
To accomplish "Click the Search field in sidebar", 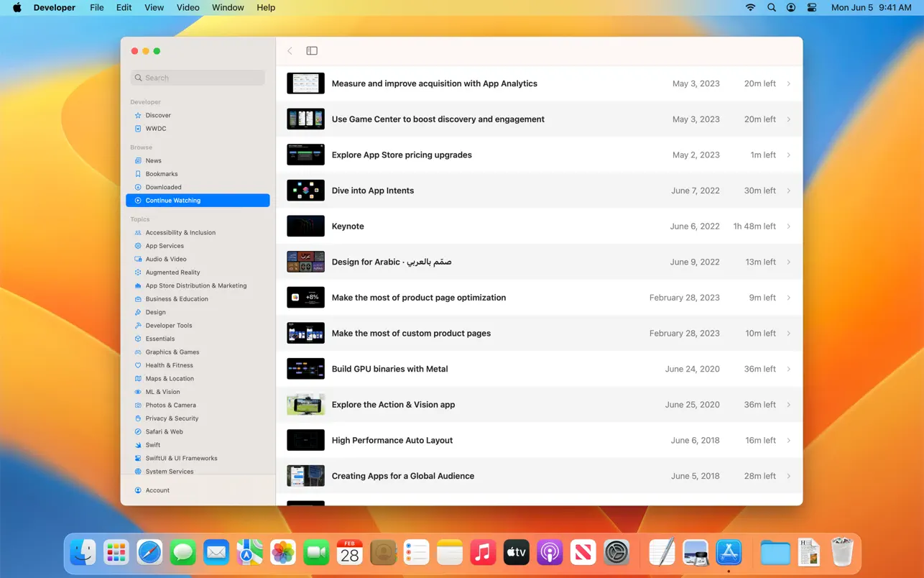I will pyautogui.click(x=198, y=78).
